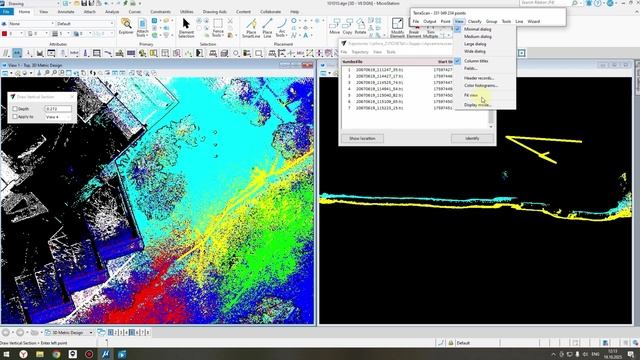Viewport: 640px width, 360px height.
Task: Select the Fence Tools button
Action: (218, 28)
